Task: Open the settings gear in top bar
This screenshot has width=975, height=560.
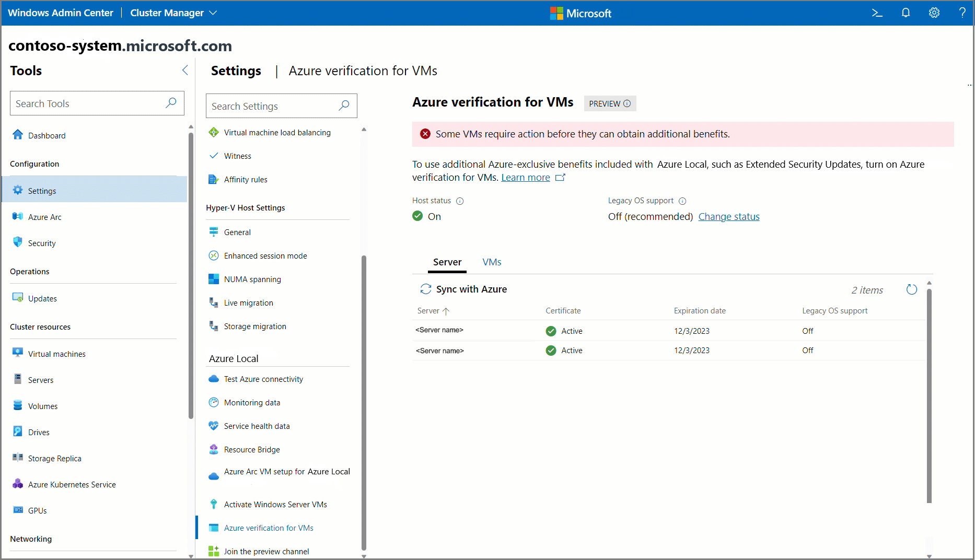Action: [934, 13]
